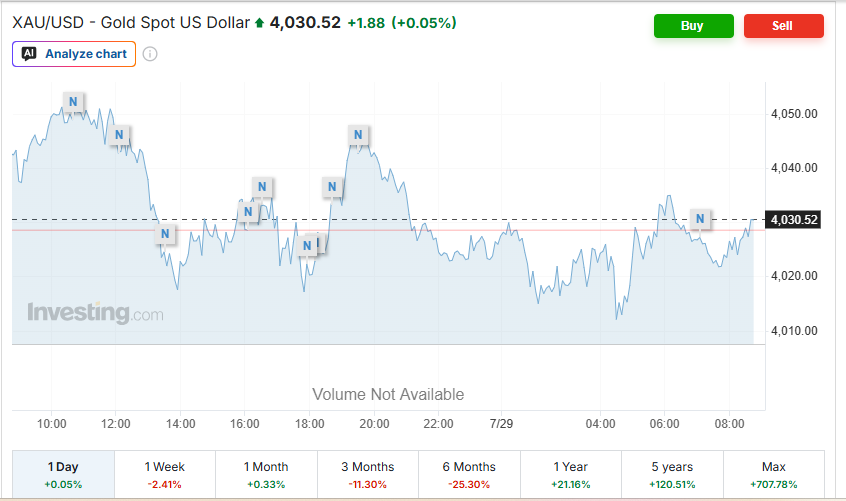The width and height of the screenshot is (846, 501).
Task: Open the news marker above the 20:00 peak
Action: click(x=358, y=135)
